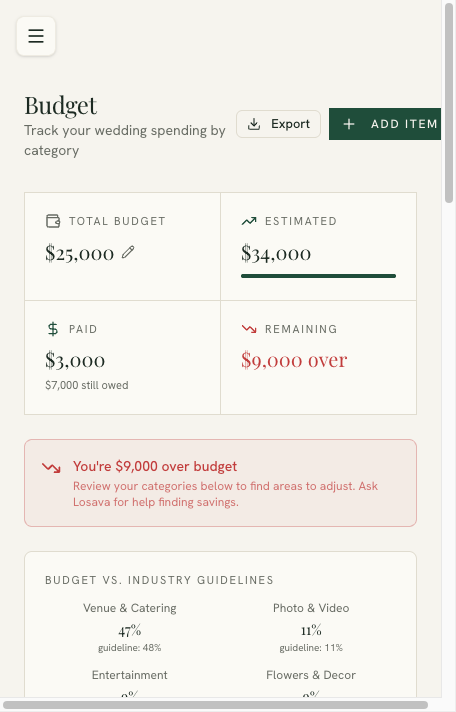
Task: Click the horizontal scrollbar at the bottom
Action: tap(216, 705)
